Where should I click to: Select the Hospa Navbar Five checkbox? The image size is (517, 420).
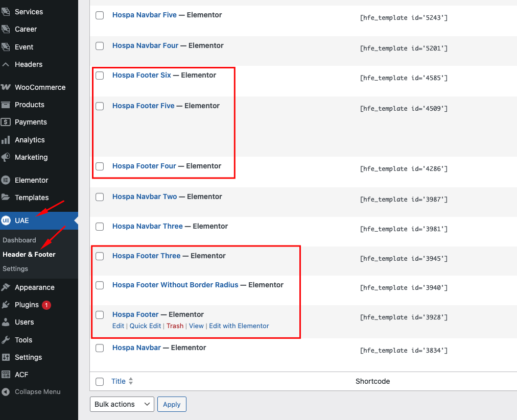click(100, 15)
